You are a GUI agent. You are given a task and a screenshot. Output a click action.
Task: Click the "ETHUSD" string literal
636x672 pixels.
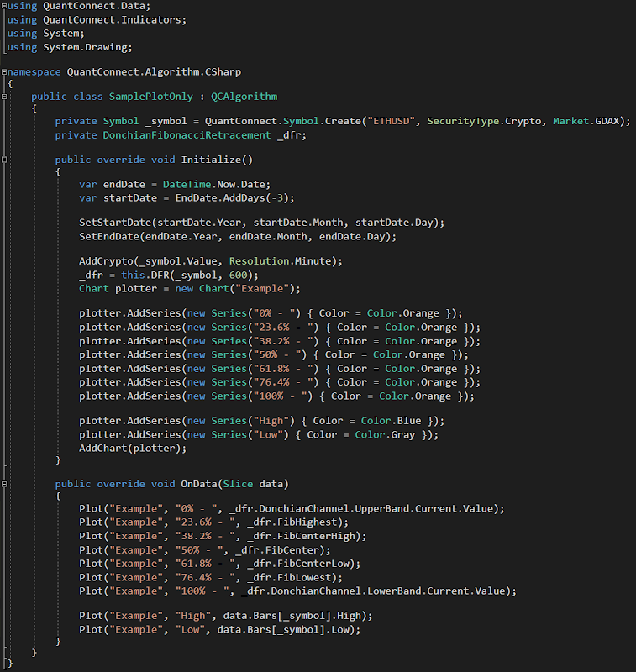click(392, 121)
